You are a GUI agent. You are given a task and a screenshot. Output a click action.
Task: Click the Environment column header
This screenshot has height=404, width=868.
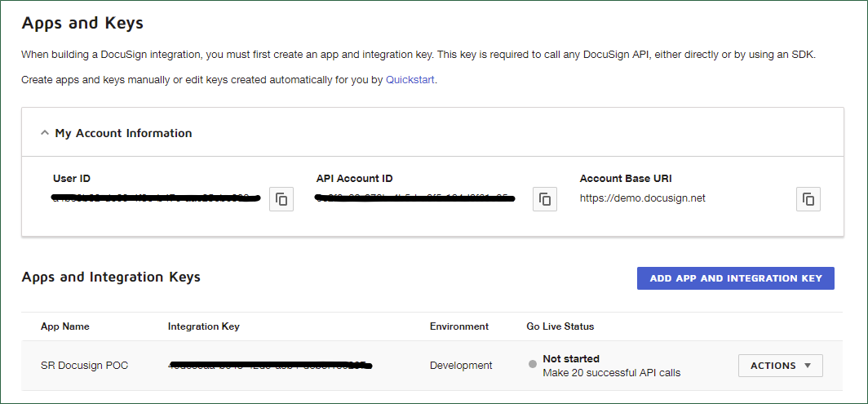pos(459,326)
